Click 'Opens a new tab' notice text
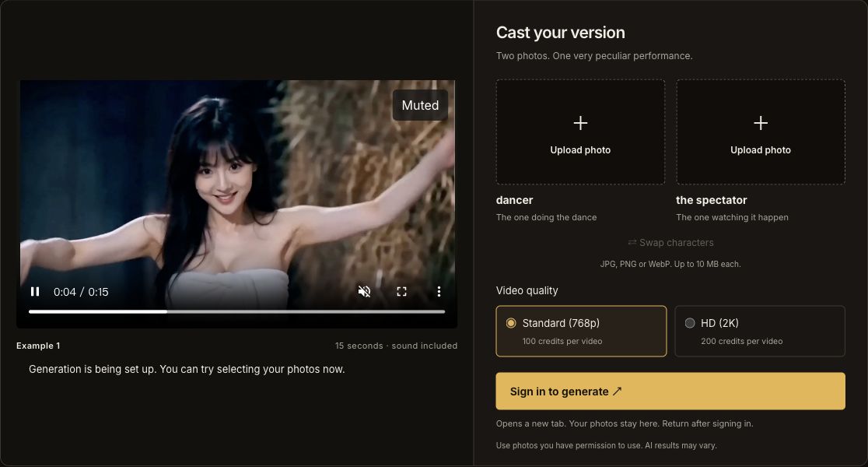 click(625, 423)
